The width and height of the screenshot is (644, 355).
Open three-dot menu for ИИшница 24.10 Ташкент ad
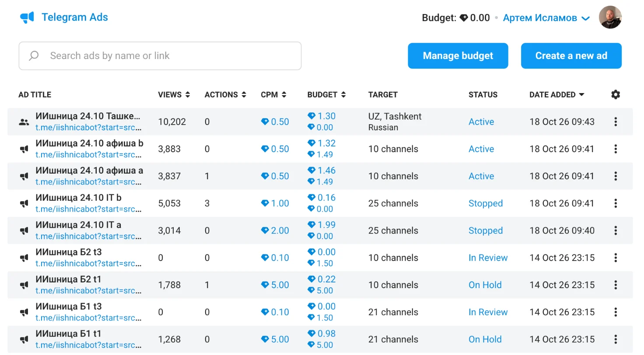[x=616, y=122]
